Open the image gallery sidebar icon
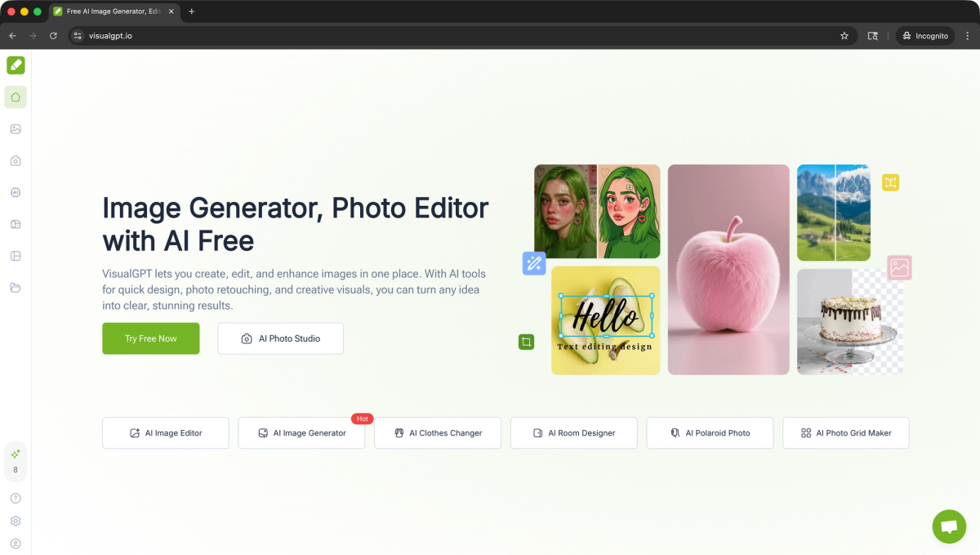This screenshot has height=555, width=980. click(x=16, y=128)
